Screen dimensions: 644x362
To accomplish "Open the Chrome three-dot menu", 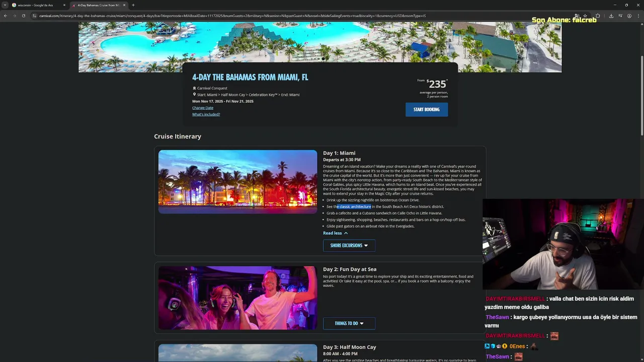I will point(638,16).
